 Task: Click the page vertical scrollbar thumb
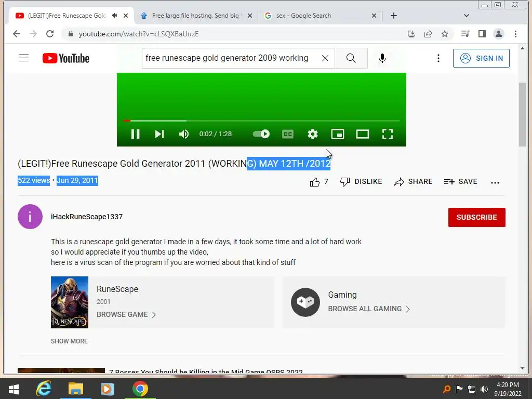click(522, 114)
